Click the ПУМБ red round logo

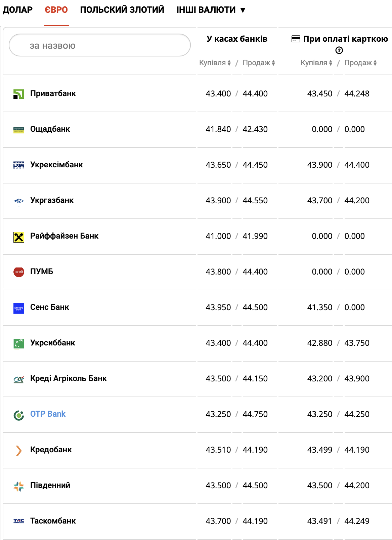19,272
